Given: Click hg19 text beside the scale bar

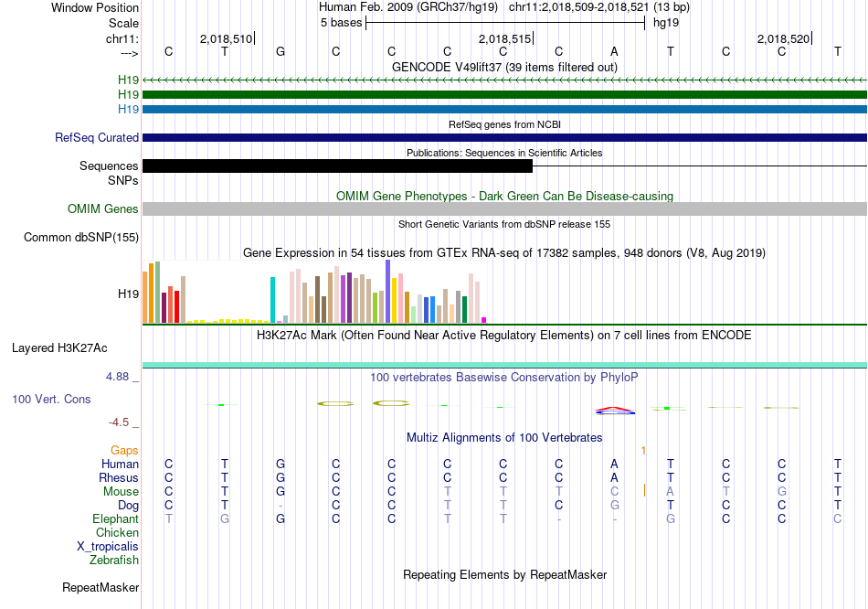Looking at the screenshot, I should [666, 23].
